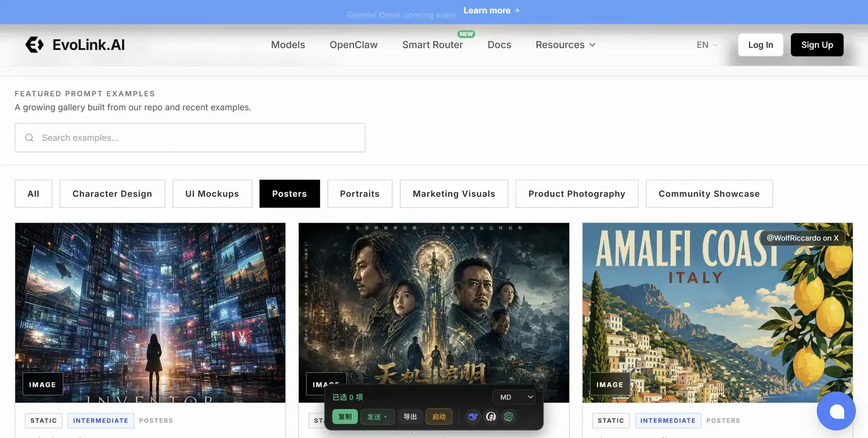The image size is (868, 438).
Task: Click the EvoLink.AI brand name
Action: coord(89,45)
